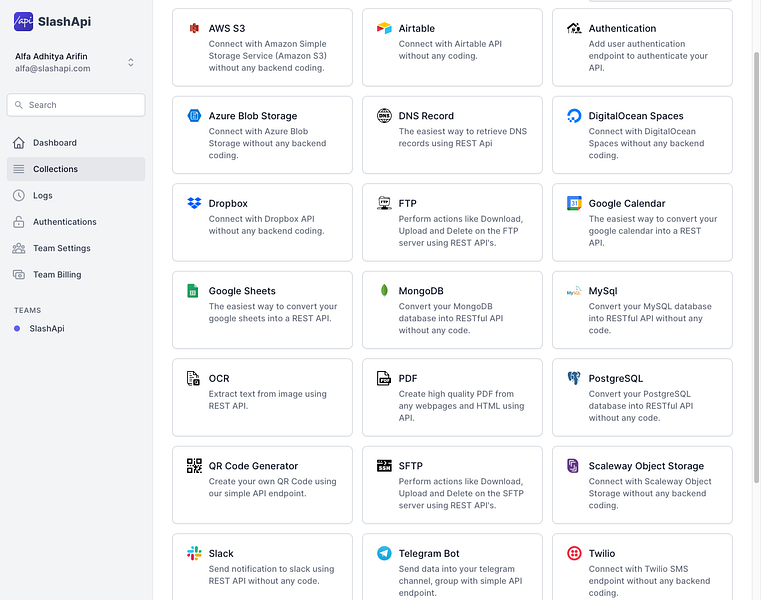Viewport: 761px width, 600px height.
Task: Click the SlashApi logo icon
Action: click(23, 21)
